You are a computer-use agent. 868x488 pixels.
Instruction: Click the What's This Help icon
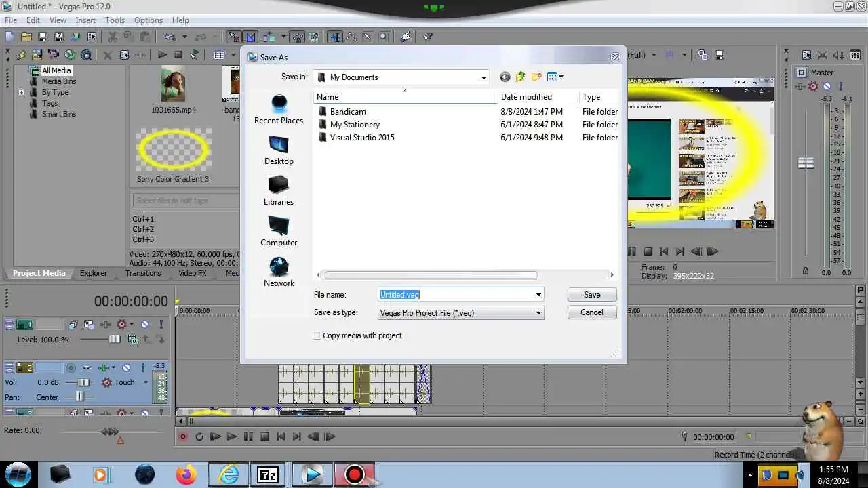point(427,37)
